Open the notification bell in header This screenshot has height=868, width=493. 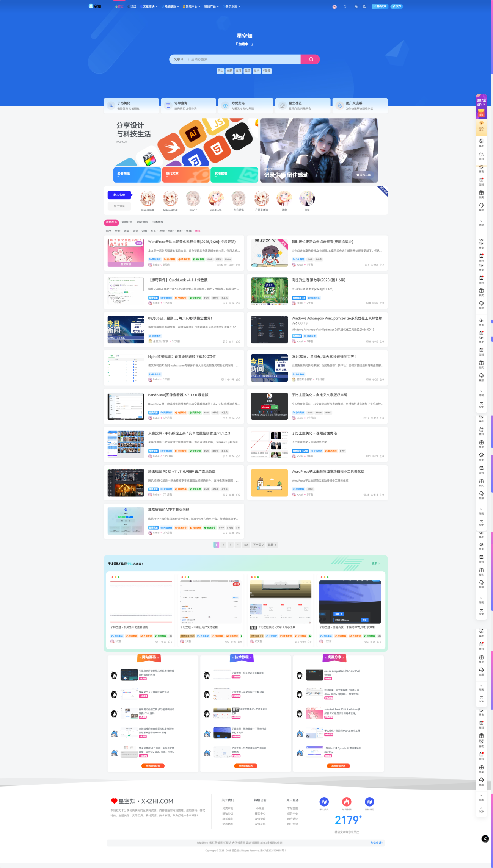(364, 6)
